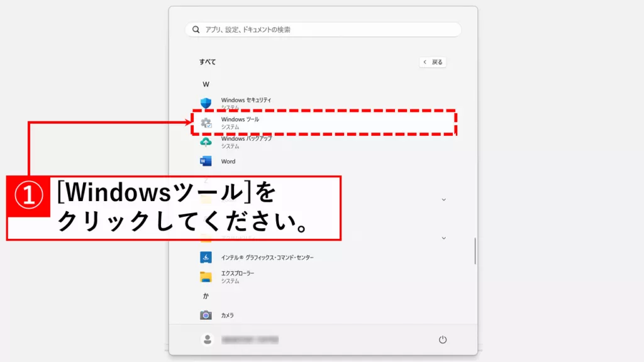Click the magnifier search icon

[196, 30]
